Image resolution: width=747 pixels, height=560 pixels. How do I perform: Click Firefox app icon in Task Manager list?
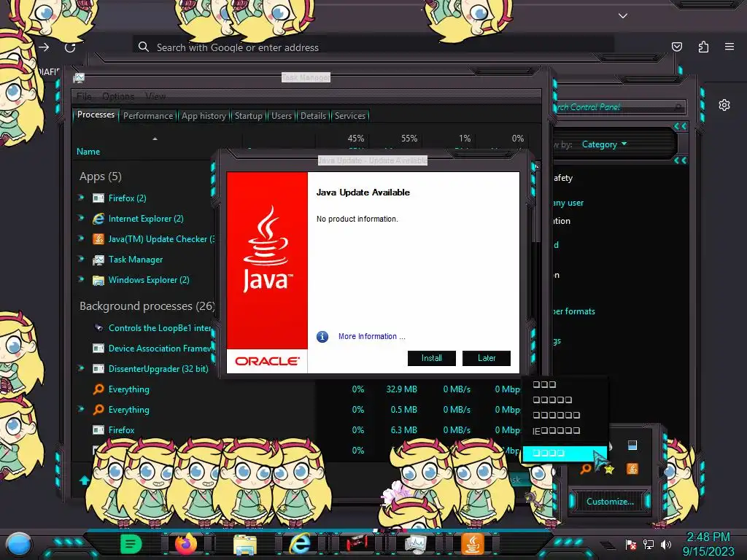pos(98,198)
